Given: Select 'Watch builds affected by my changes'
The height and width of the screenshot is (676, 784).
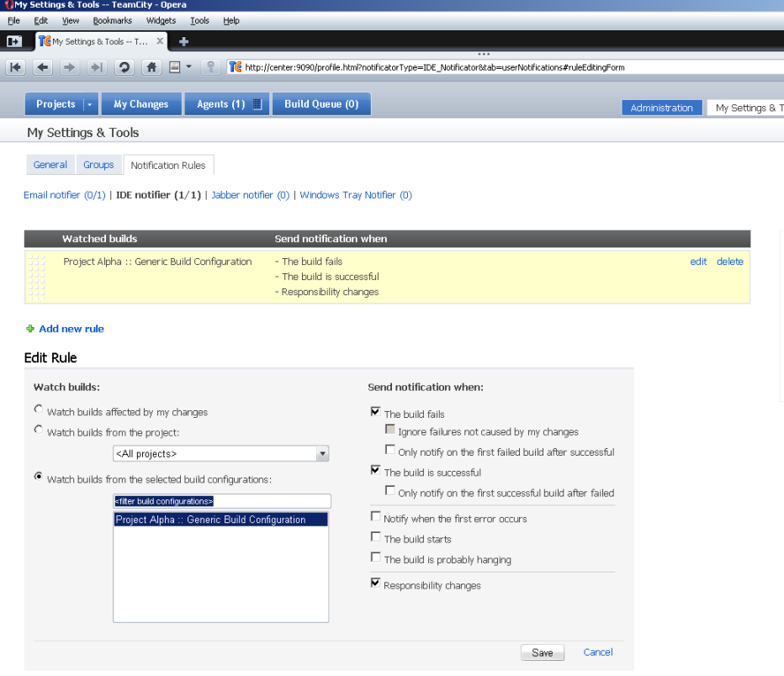Looking at the screenshot, I should tap(38, 409).
